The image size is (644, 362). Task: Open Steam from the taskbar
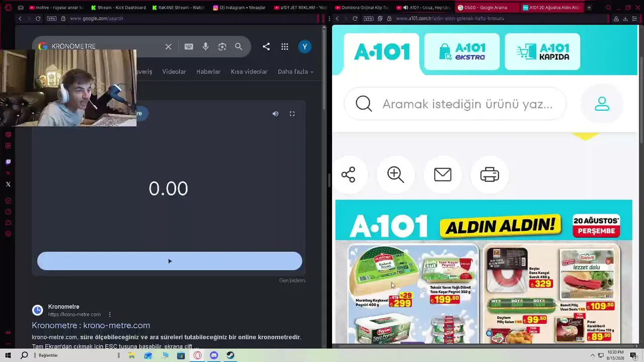[x=230, y=355]
